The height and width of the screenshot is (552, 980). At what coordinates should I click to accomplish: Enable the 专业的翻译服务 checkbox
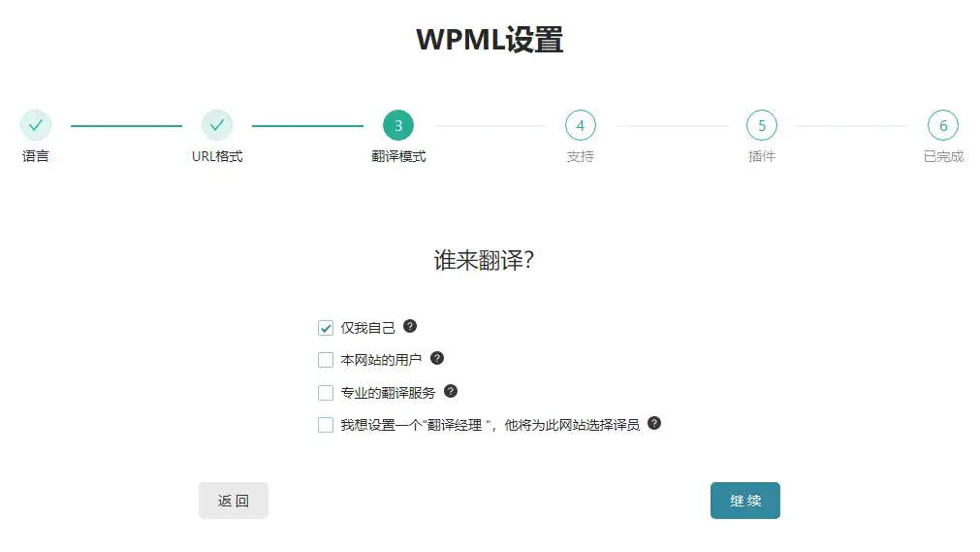click(x=326, y=393)
